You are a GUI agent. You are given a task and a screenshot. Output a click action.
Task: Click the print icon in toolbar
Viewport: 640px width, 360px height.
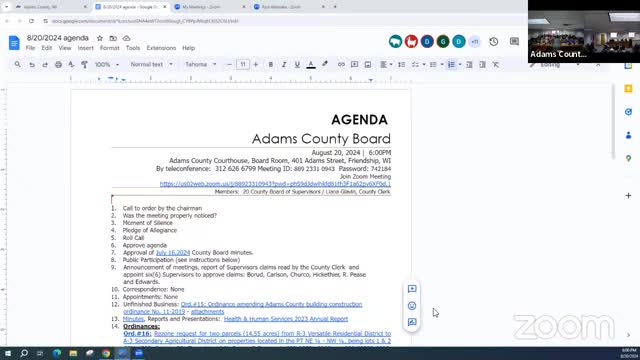pos(58,64)
